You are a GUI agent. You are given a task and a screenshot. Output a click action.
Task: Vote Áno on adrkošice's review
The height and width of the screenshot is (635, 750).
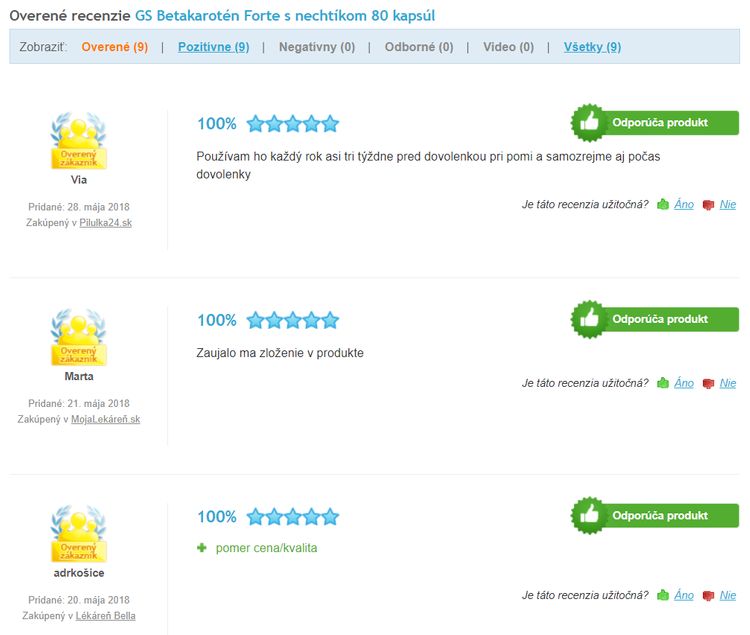pos(684,596)
